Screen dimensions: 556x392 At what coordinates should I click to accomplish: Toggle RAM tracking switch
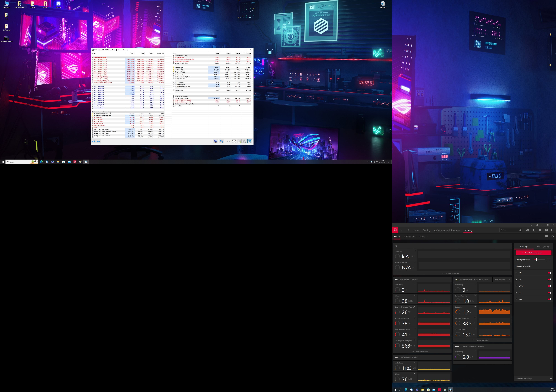550,299
